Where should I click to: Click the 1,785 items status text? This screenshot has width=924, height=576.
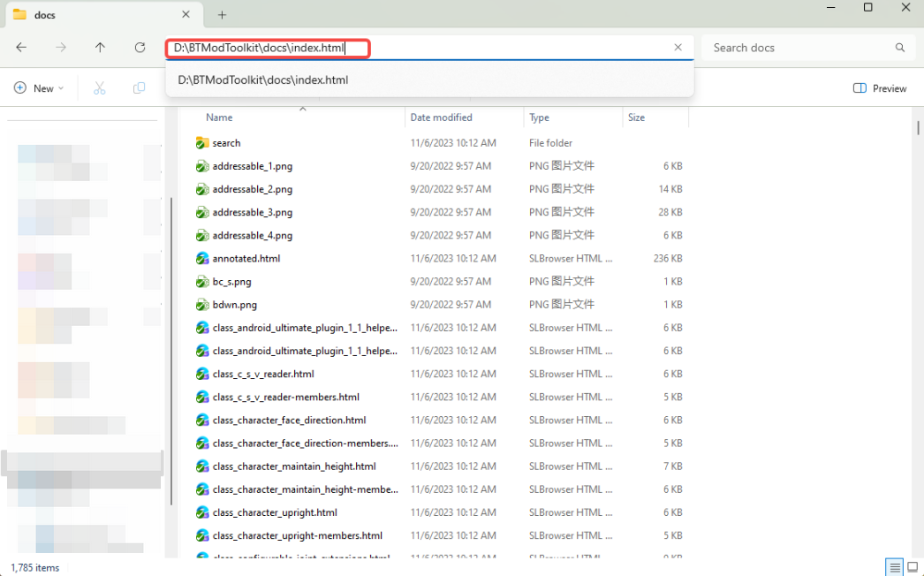click(35, 568)
